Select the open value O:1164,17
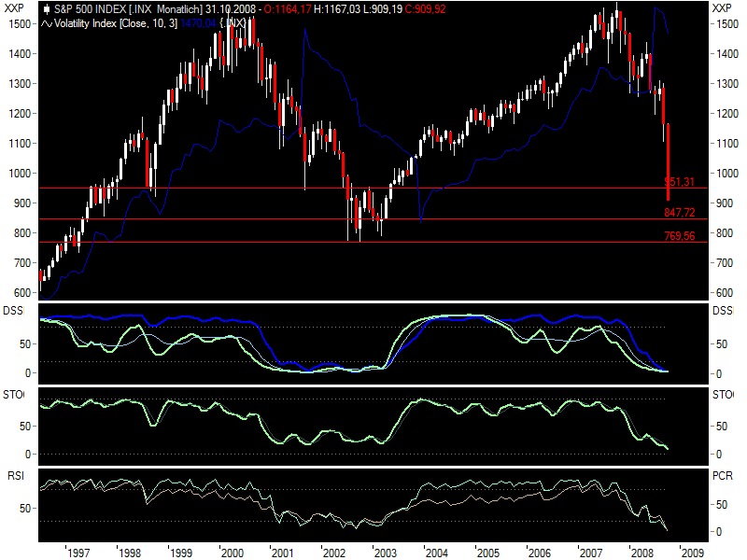This screenshot has width=747, height=560. 288,9
